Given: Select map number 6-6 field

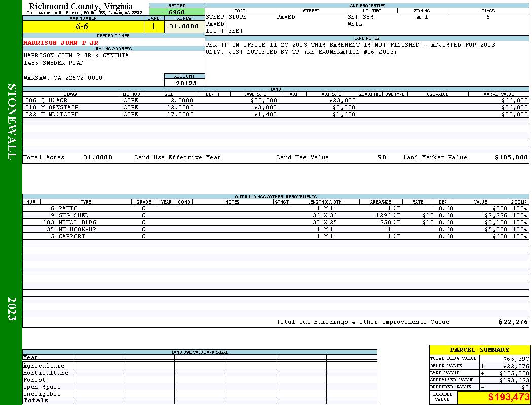Looking at the screenshot, I should [83, 27].
